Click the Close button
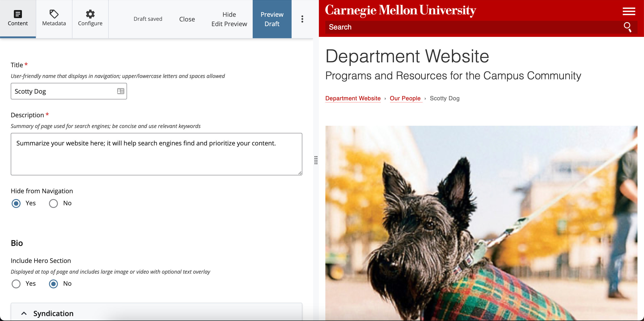Screen dimensions: 644x321 pos(187,19)
